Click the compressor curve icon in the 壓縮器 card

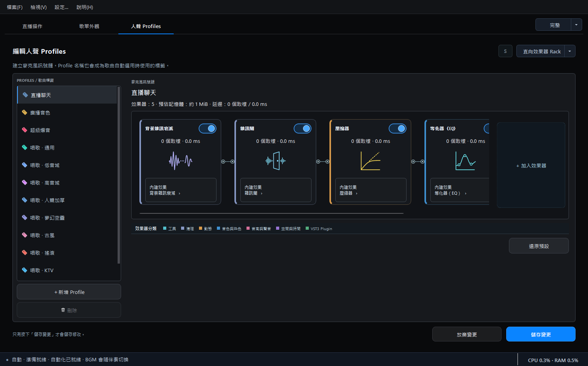[370, 161]
